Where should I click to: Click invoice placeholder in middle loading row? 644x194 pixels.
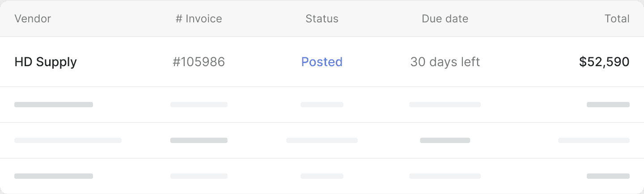pos(199,140)
